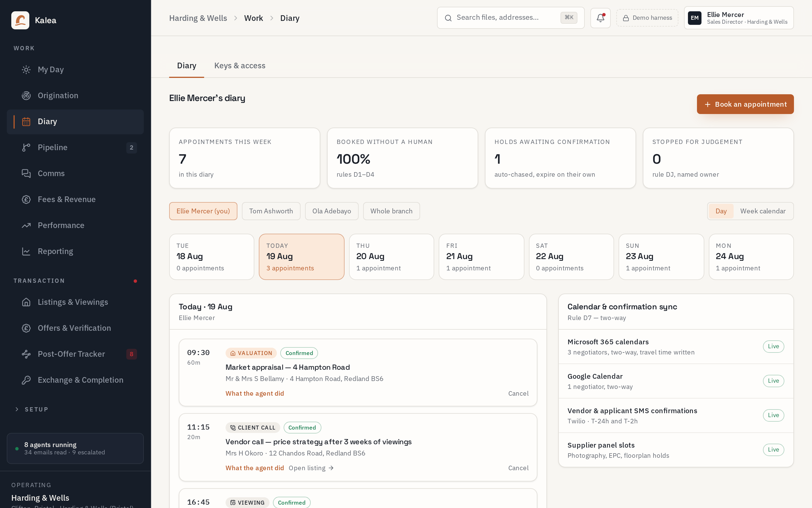The image size is (812, 508).
Task: Open listing link for vendor call
Action: (x=311, y=468)
